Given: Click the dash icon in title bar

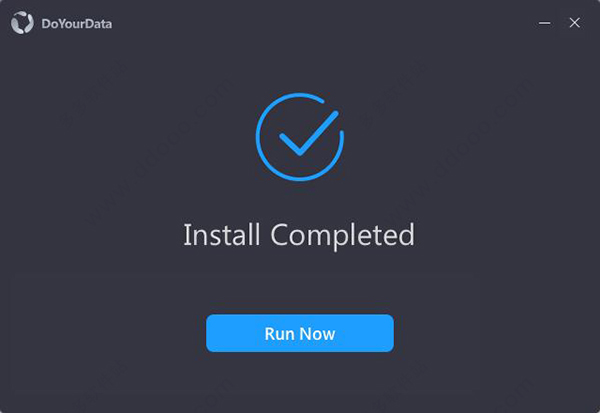Looking at the screenshot, I should (545, 23).
